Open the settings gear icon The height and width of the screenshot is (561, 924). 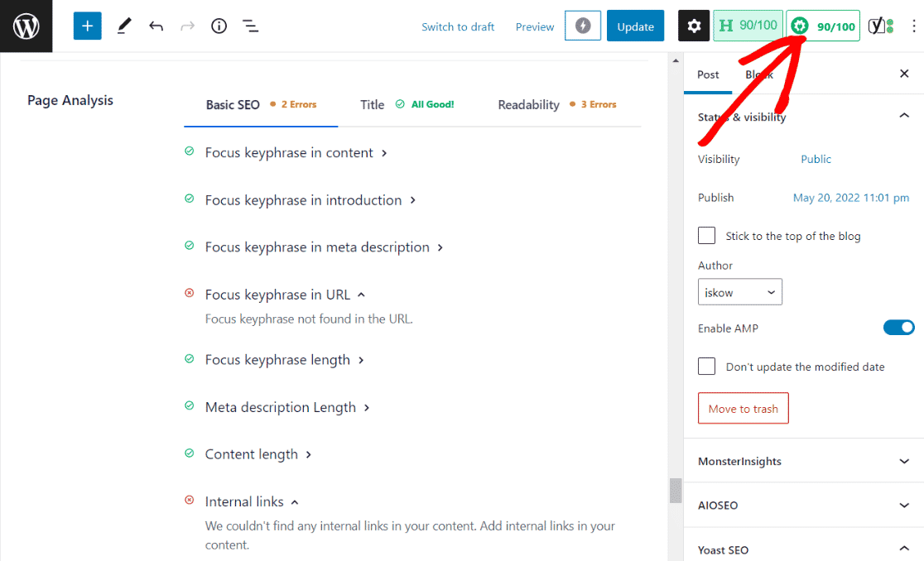click(x=694, y=26)
